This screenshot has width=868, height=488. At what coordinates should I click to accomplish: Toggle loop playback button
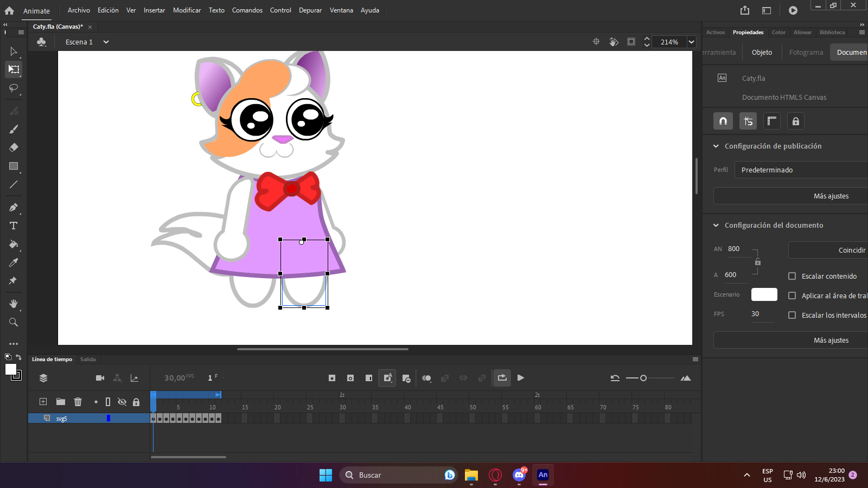tap(502, 378)
